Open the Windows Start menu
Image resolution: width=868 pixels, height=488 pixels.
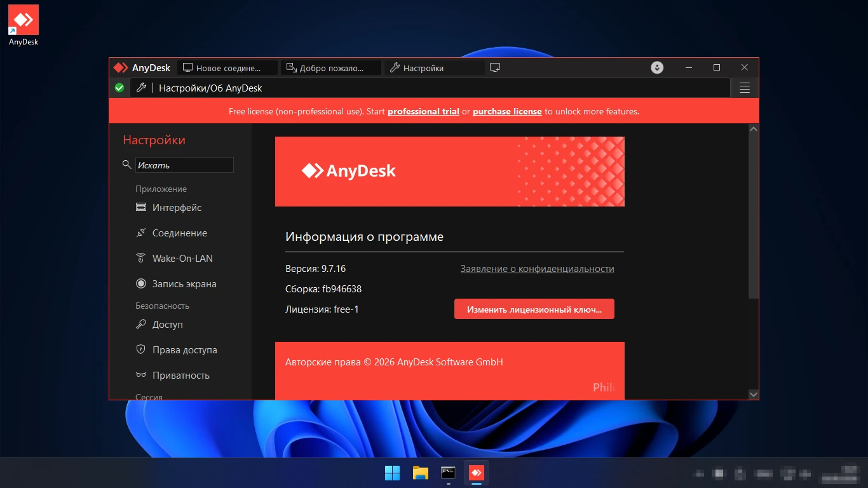tap(393, 473)
